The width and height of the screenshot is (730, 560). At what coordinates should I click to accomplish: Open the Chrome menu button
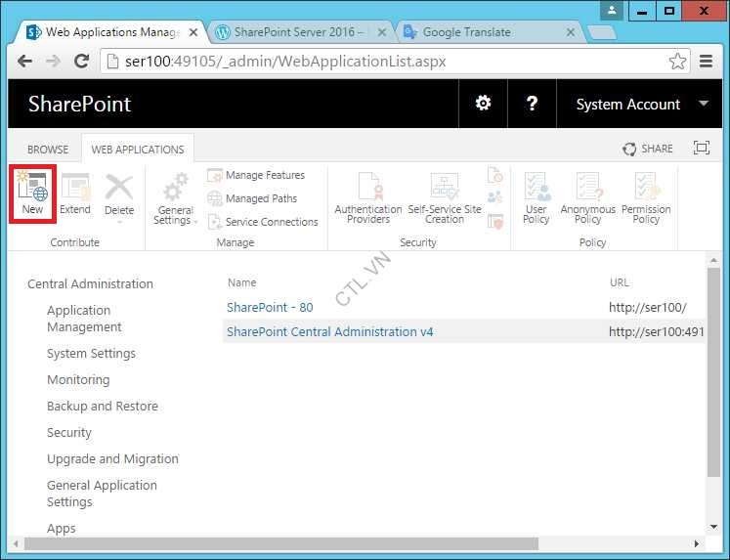pos(707,61)
